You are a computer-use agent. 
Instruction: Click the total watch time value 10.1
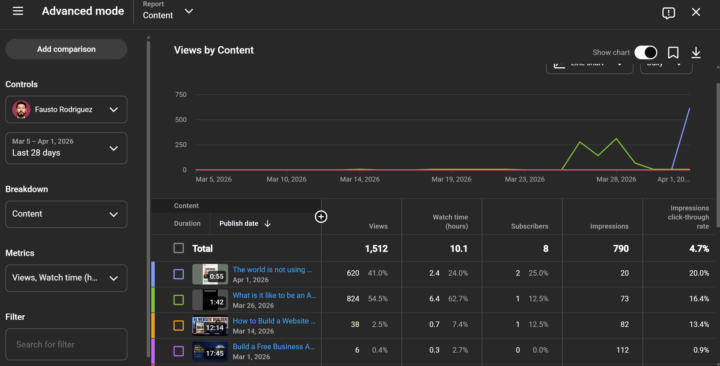[459, 249]
